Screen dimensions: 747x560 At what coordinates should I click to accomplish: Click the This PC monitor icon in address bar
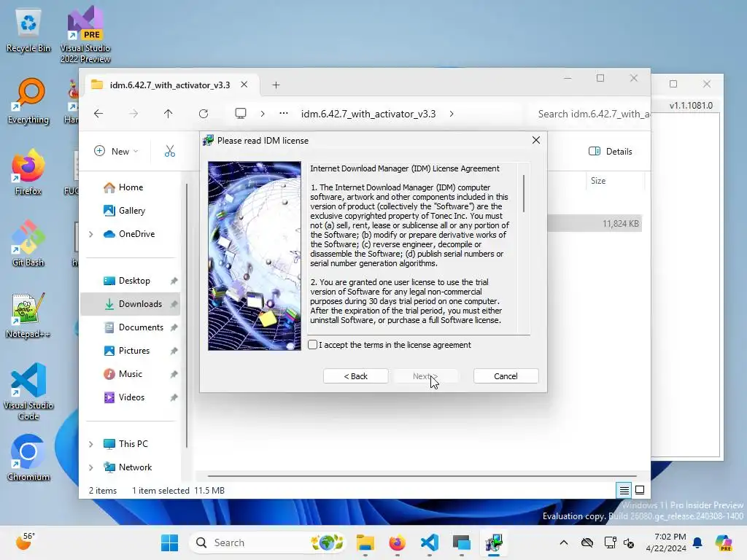241,113
